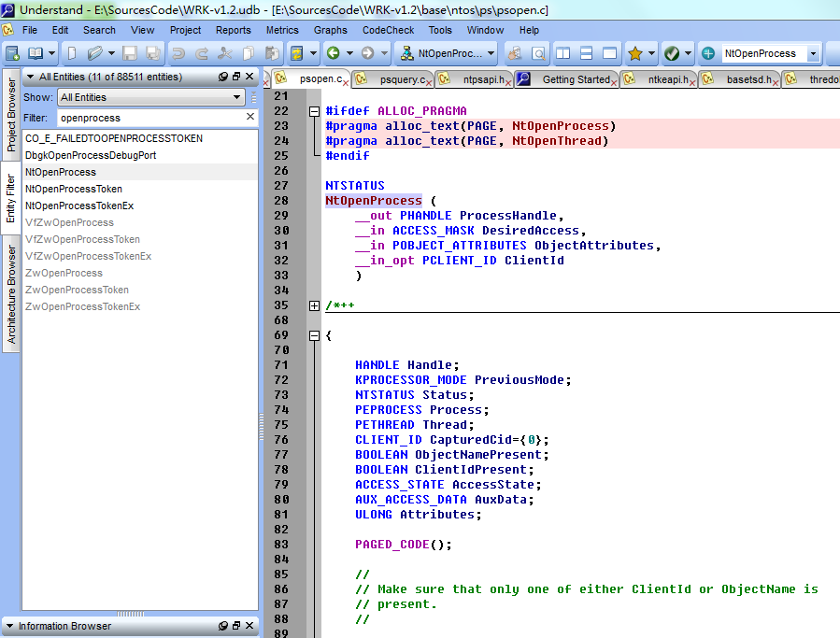Click NtOpenThread in line 24 of code
The height and width of the screenshot is (638, 840).
[x=557, y=141]
